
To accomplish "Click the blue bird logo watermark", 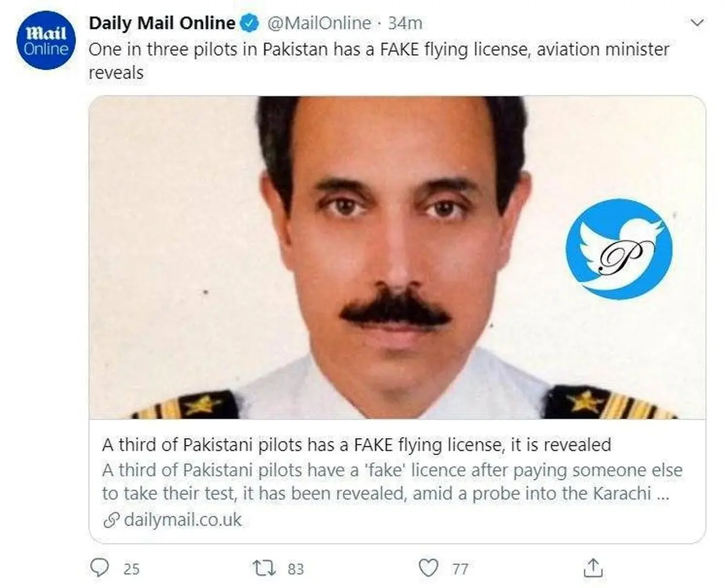I will [619, 250].
